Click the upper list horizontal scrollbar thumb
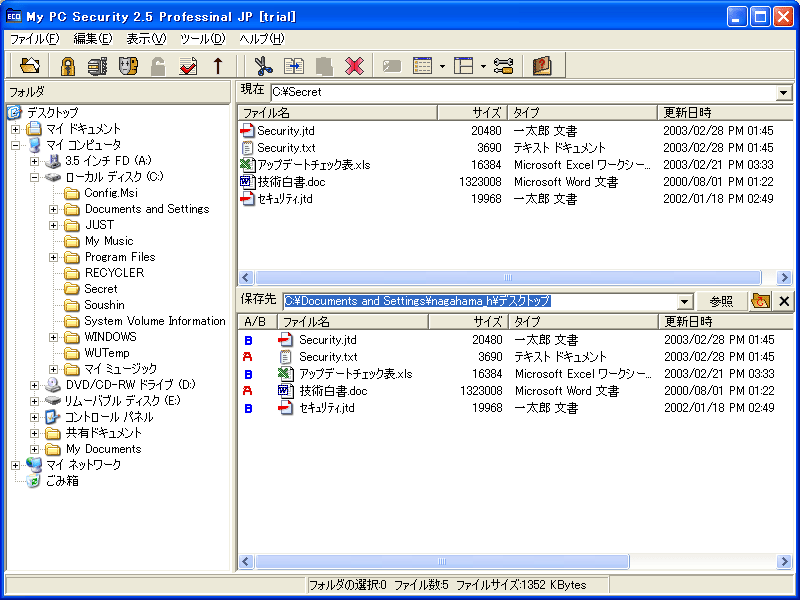This screenshot has width=800, height=600. tap(508, 278)
